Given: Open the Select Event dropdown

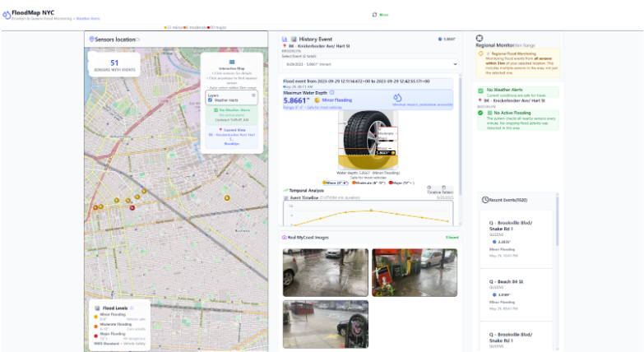Looking at the screenshot, I should pyautogui.click(x=369, y=64).
